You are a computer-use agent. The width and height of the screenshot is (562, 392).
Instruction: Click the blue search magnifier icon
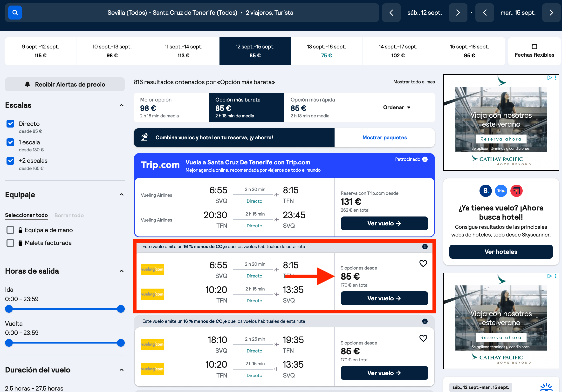(15, 13)
